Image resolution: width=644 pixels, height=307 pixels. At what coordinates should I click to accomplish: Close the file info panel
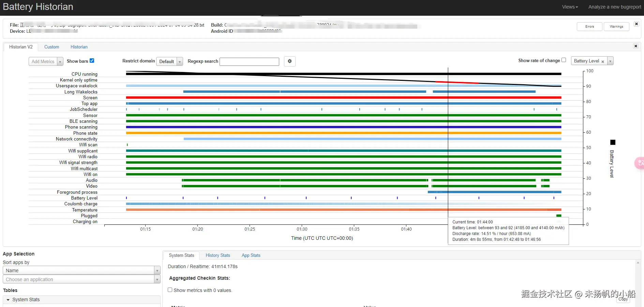click(636, 24)
